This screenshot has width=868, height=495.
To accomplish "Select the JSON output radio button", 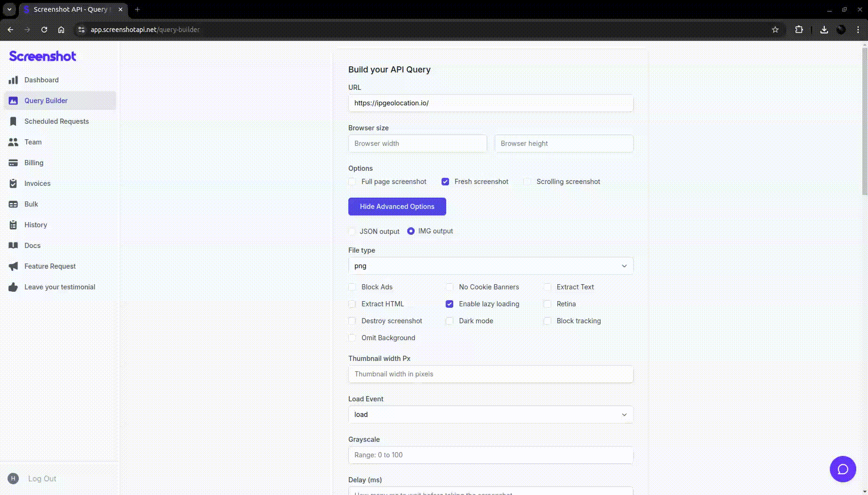I will tap(352, 231).
